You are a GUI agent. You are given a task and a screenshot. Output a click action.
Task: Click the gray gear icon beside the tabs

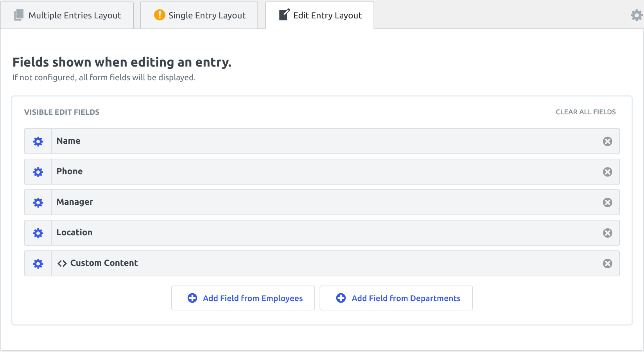tap(637, 15)
